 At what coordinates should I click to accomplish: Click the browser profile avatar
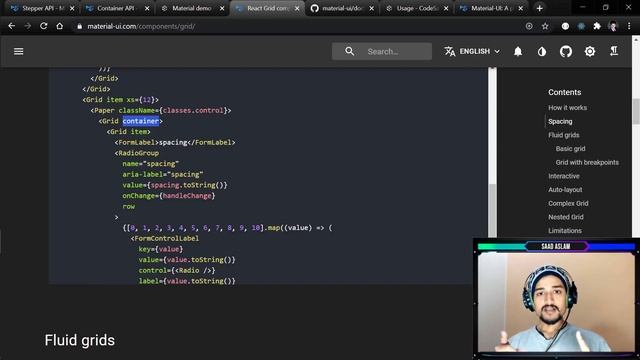click(x=613, y=26)
